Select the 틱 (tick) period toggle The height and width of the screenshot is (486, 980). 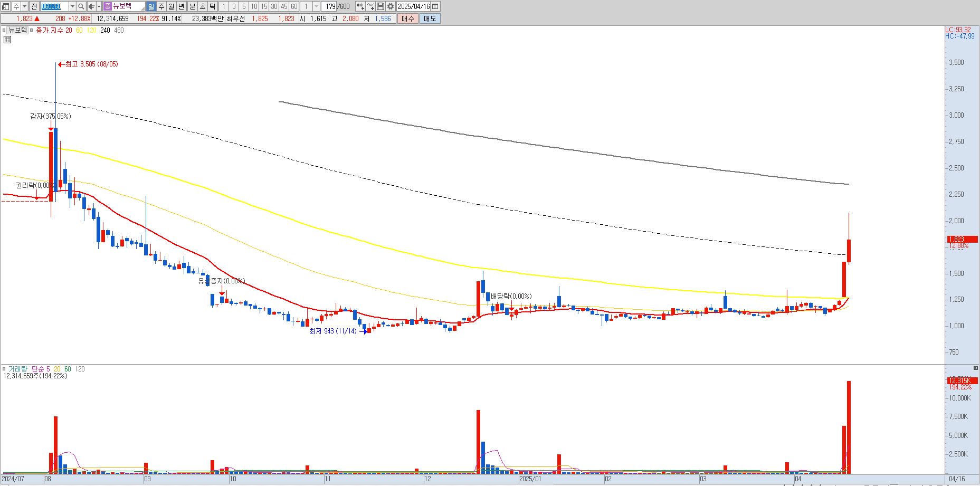(213, 6)
